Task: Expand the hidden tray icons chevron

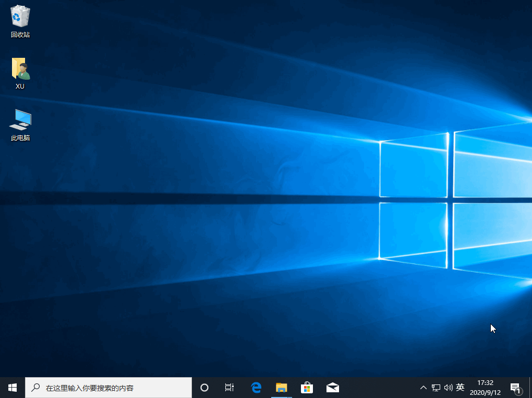Action: 424,388
